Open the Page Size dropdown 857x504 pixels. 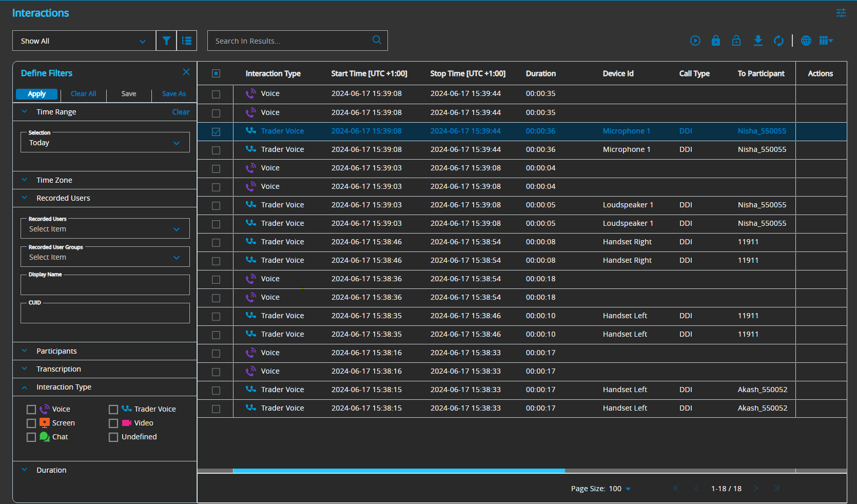(620, 489)
